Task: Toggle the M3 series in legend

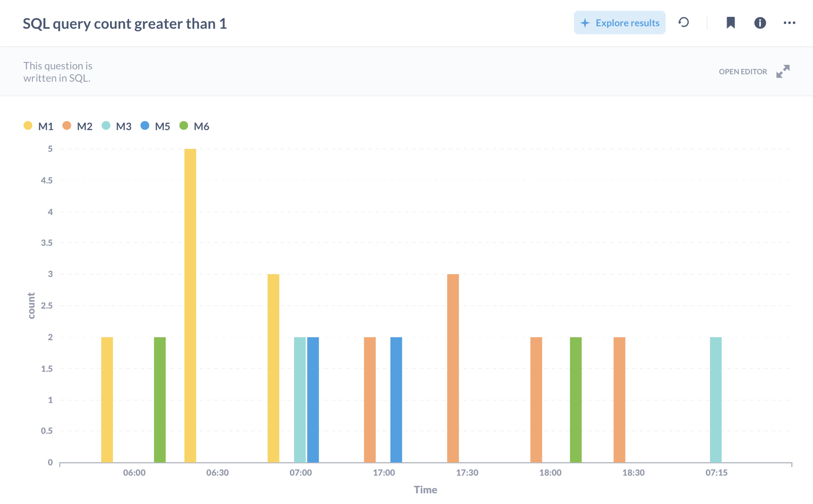Action: (x=117, y=126)
